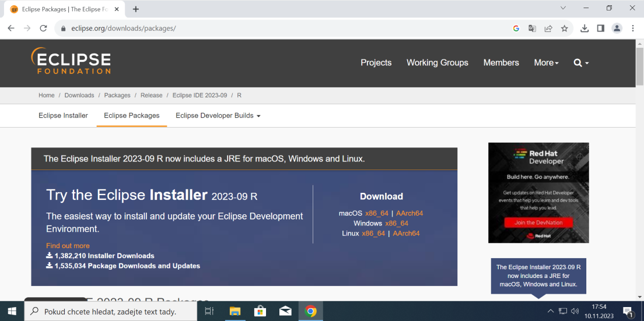644x321 pixels.
Task: Open the tab search chevron in Chrome
Action: pyautogui.click(x=563, y=8)
